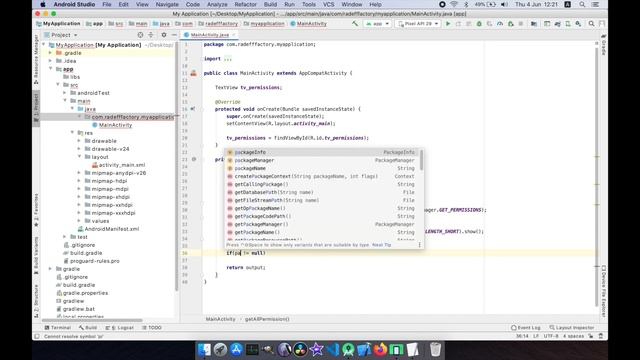Open the SDK Manager toolbar icon
Image resolution: width=640 pixels, height=360 pixels.
578,24
